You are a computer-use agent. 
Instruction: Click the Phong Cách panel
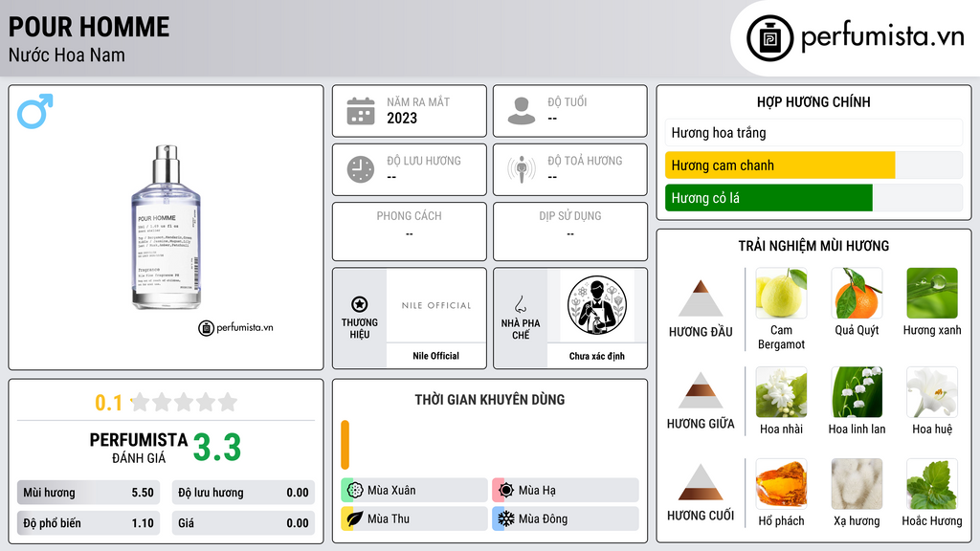410,231
